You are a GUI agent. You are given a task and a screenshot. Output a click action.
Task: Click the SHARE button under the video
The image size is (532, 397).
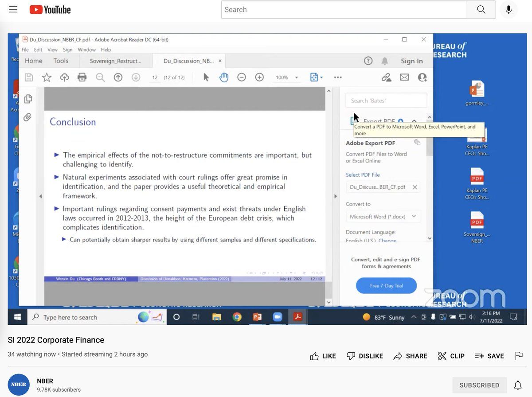[411, 356]
